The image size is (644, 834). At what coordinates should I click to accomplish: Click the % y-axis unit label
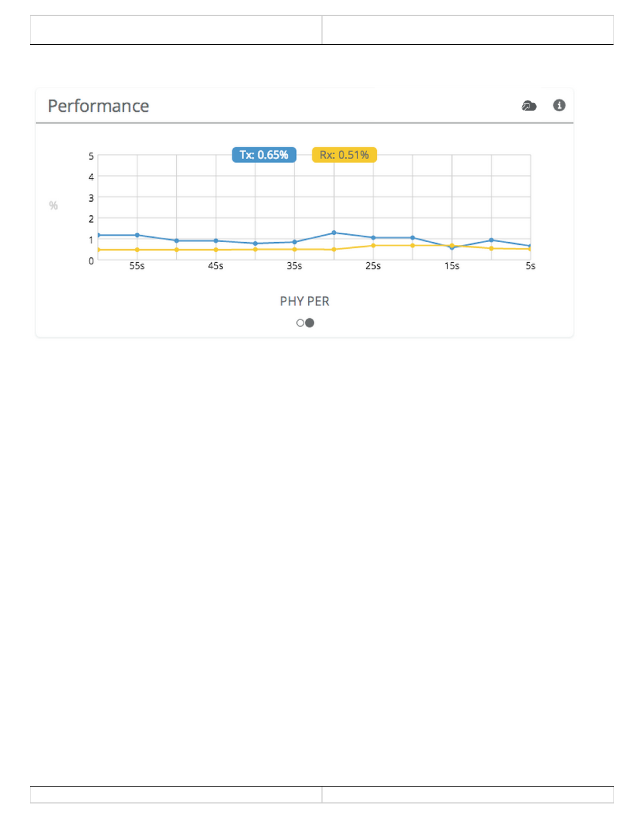[53, 205]
